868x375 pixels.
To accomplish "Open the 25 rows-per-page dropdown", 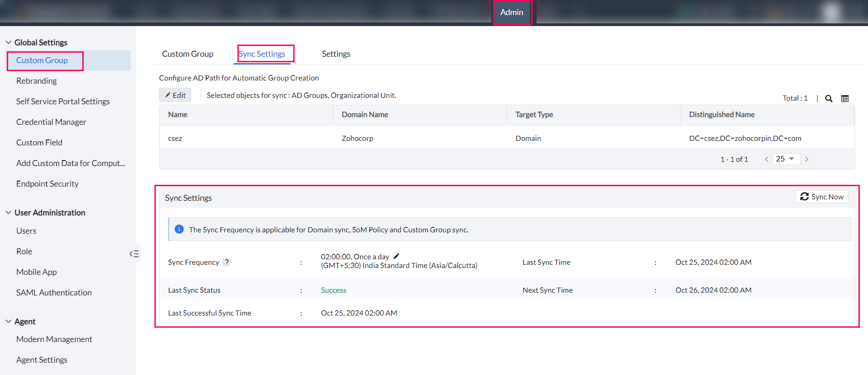I will tap(785, 159).
